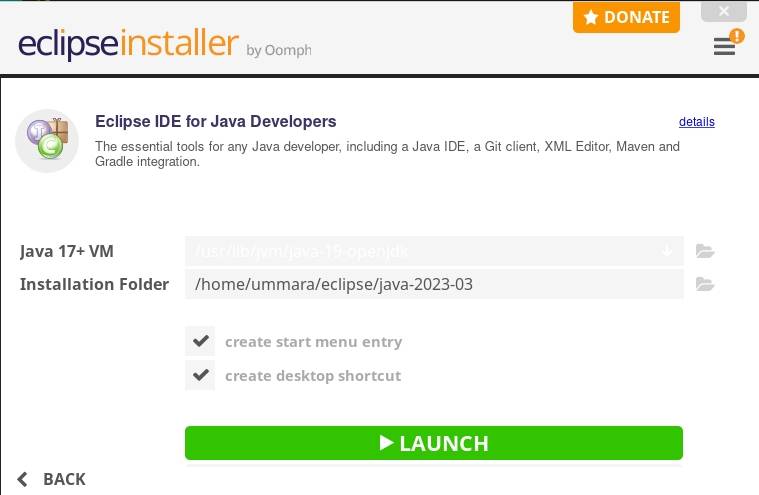Click the Eclipse Java package product icon
This screenshot has height=495, width=759.
coord(47,140)
